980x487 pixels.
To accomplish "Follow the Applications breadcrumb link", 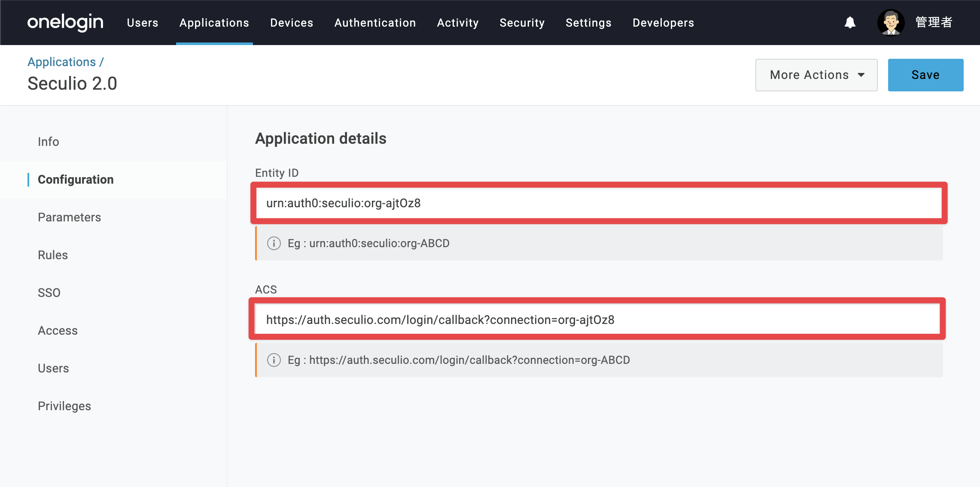I will pyautogui.click(x=62, y=62).
